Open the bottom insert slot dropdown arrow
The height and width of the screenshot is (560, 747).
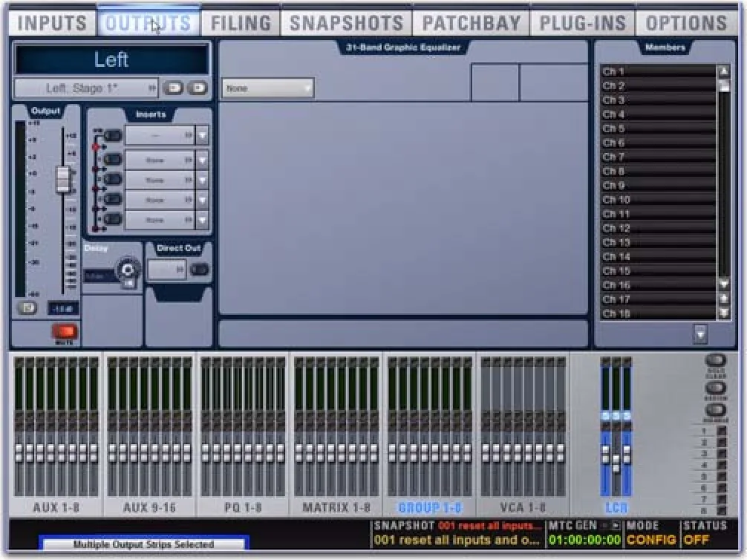coord(202,220)
